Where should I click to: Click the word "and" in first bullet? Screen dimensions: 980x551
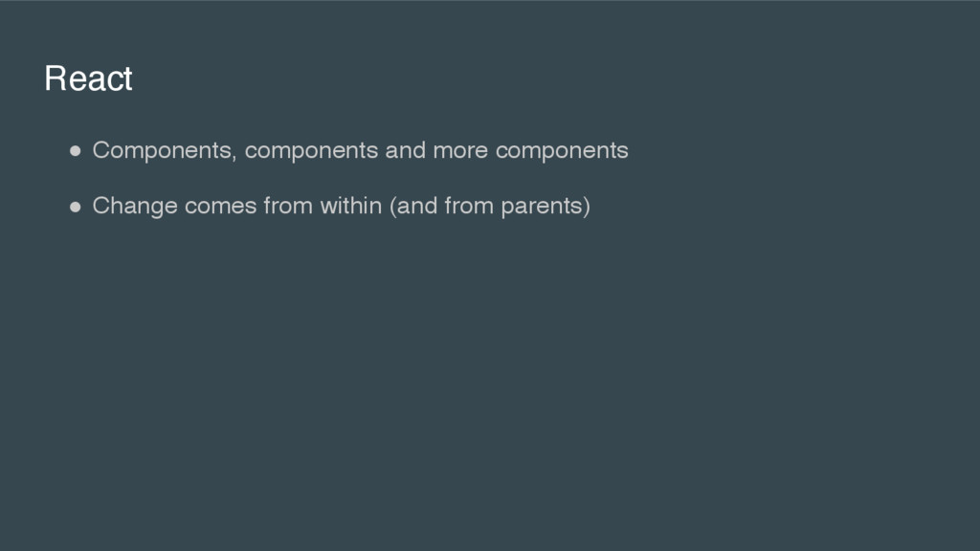[405, 150]
